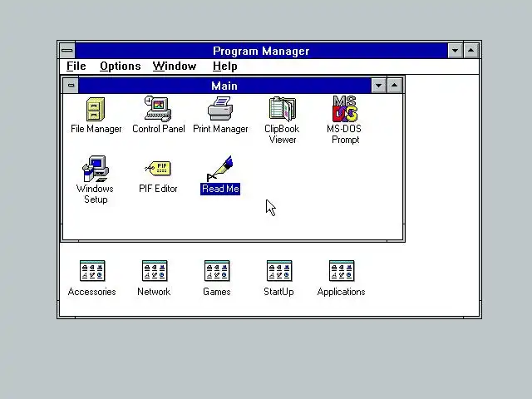
Task: Select the MS-DOS Prompt icon
Action: [345, 109]
